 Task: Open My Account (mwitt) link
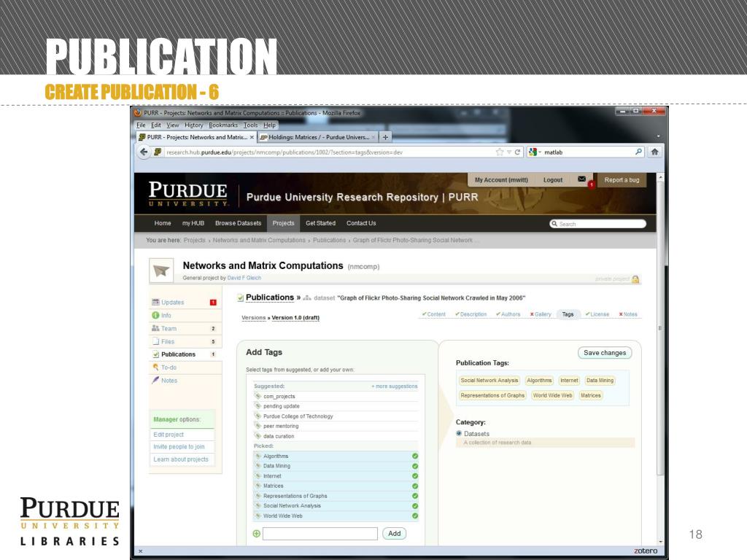501,180
